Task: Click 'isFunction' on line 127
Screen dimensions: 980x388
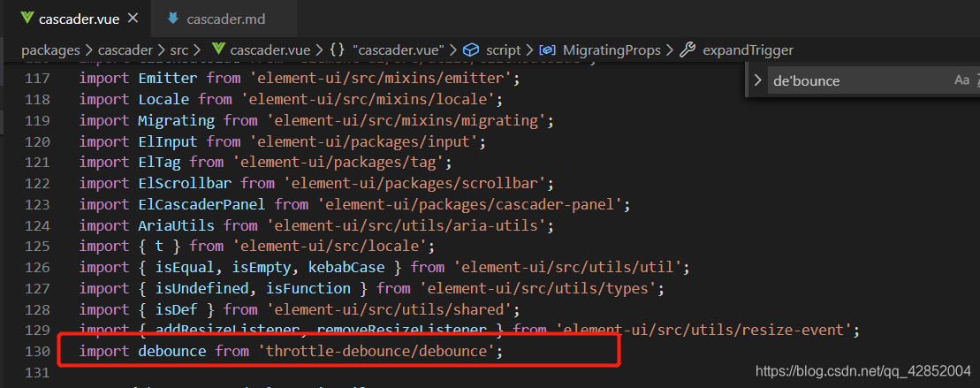Action: click(x=308, y=289)
